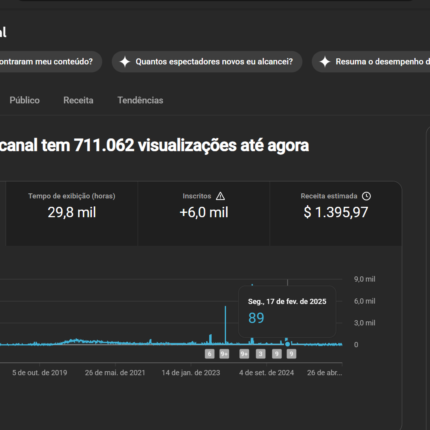This screenshot has height=430, width=430.
Task: Click the "26 de abr..." date label
Action: coord(325,373)
